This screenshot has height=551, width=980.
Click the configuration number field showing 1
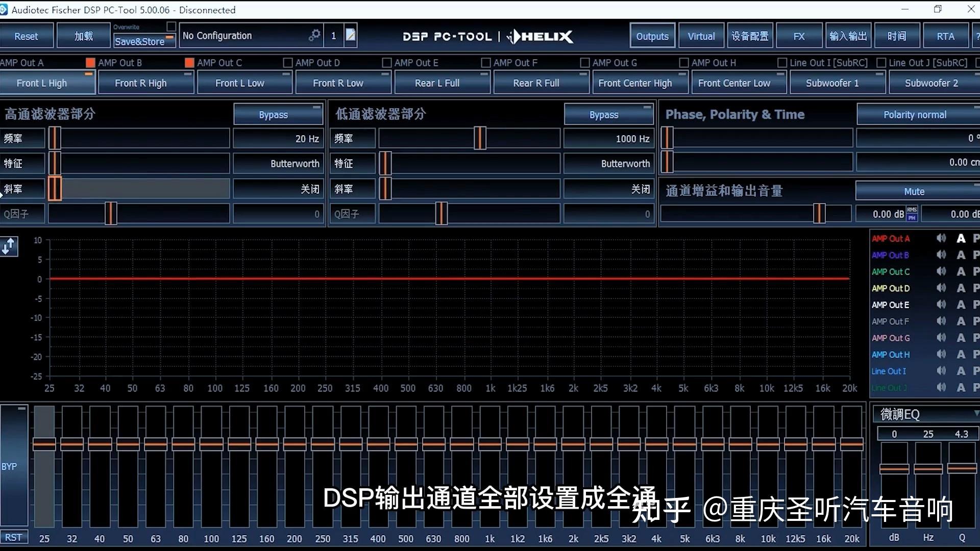[x=333, y=35]
